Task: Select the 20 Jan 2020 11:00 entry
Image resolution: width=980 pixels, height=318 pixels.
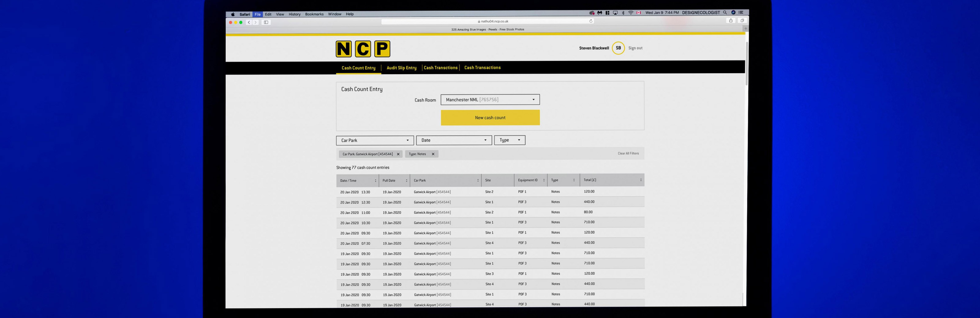Action: tap(490, 213)
